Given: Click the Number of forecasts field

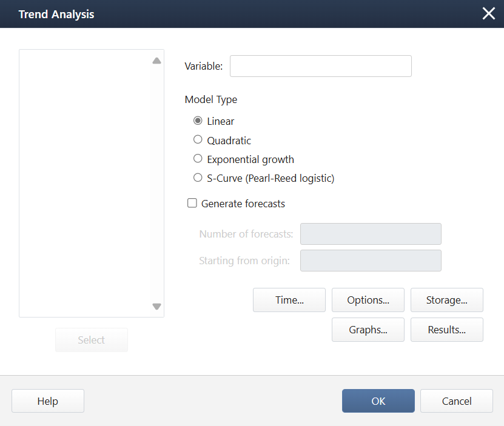Looking at the screenshot, I should point(371,234).
